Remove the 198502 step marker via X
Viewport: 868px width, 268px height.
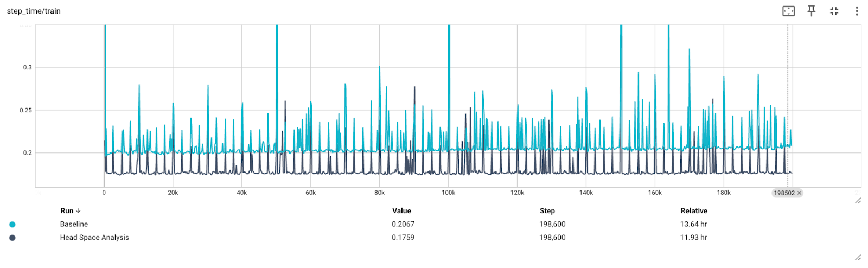click(x=799, y=193)
